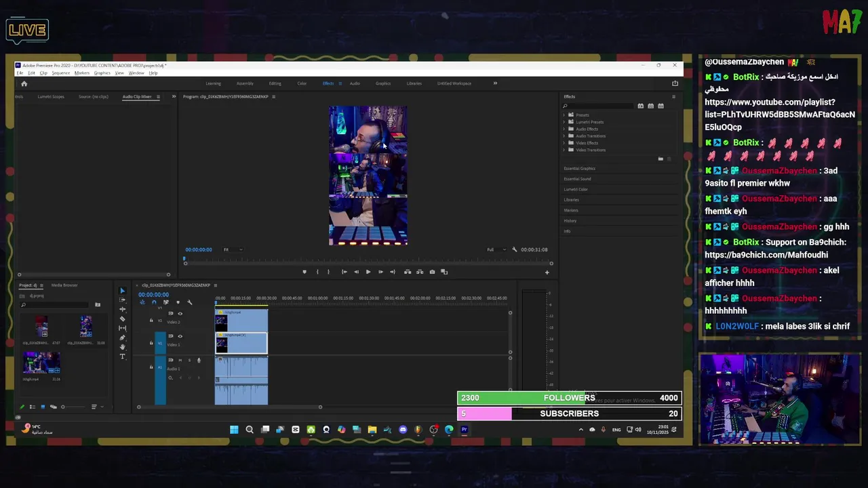Expand Audio Transitions folder

[564, 136]
